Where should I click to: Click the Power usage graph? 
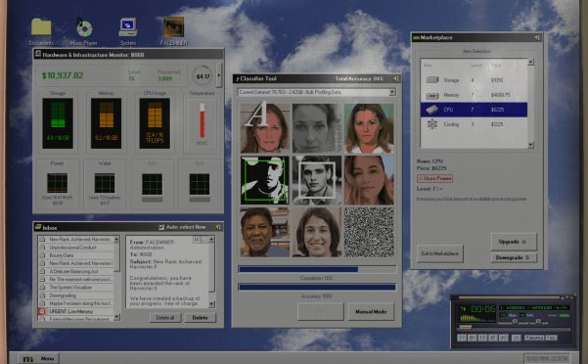[58, 183]
